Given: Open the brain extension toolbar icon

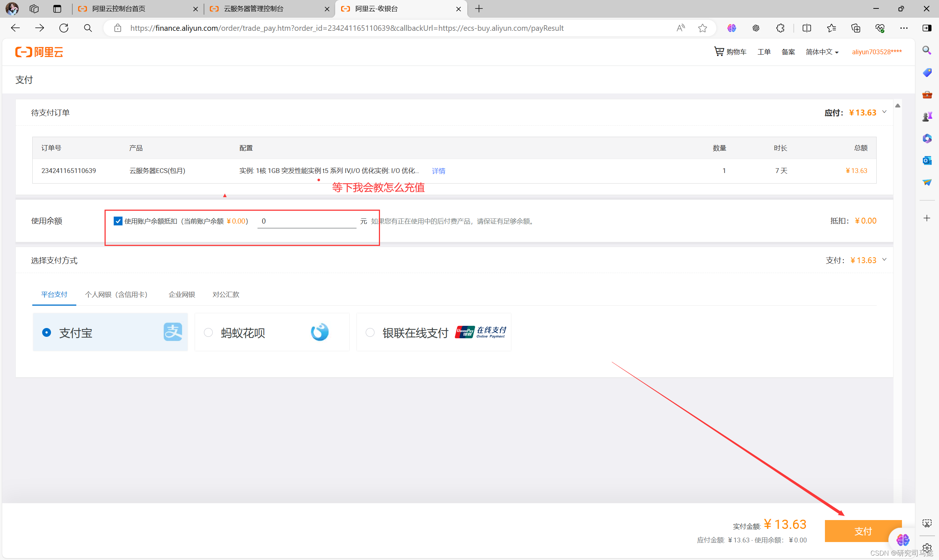Looking at the screenshot, I should tap(731, 28).
